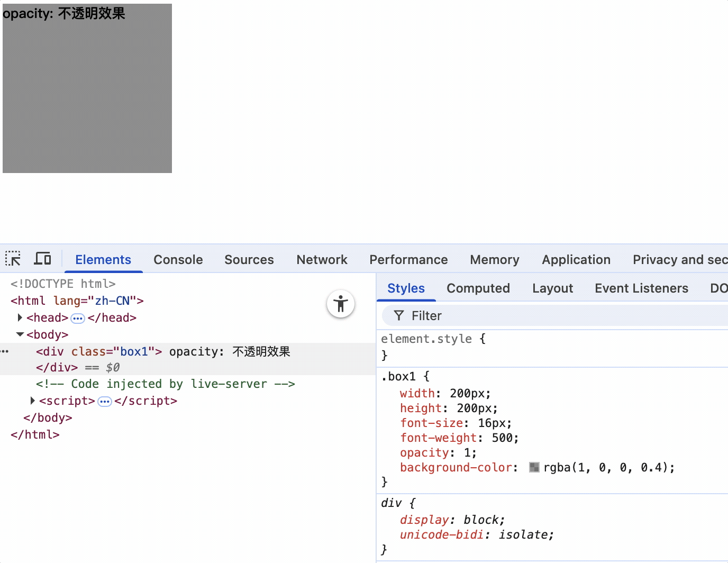Open the Application tab
The height and width of the screenshot is (563, 728).
[x=576, y=260]
